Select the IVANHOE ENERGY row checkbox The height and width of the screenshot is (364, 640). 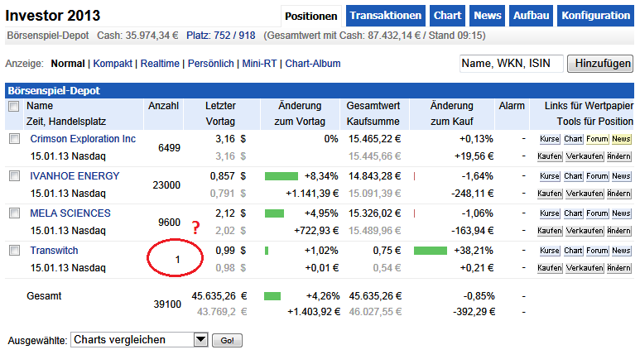point(14,176)
